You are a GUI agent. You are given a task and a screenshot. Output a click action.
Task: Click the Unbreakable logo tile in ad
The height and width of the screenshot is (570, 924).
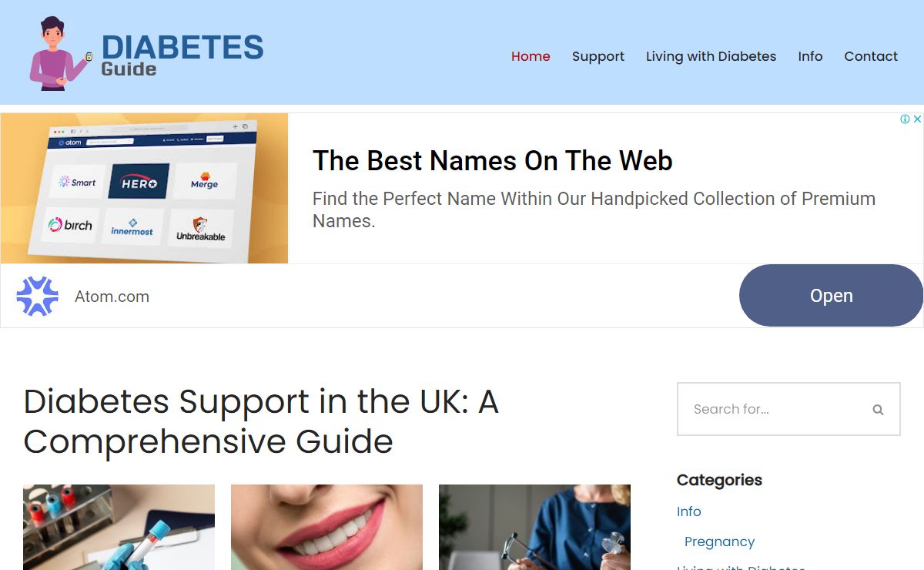coord(201,229)
